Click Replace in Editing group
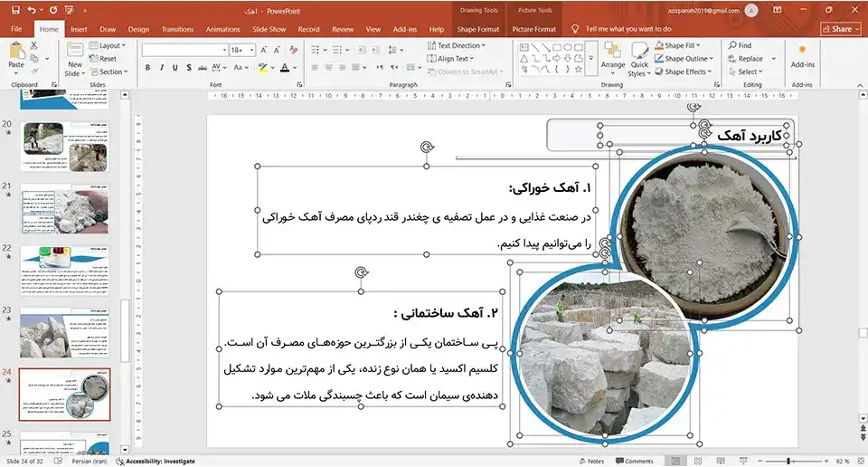The height and width of the screenshot is (467, 868). point(746,59)
